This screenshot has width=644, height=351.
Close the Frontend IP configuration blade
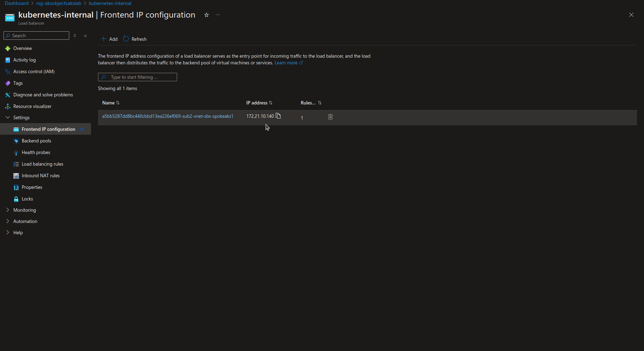tap(631, 15)
